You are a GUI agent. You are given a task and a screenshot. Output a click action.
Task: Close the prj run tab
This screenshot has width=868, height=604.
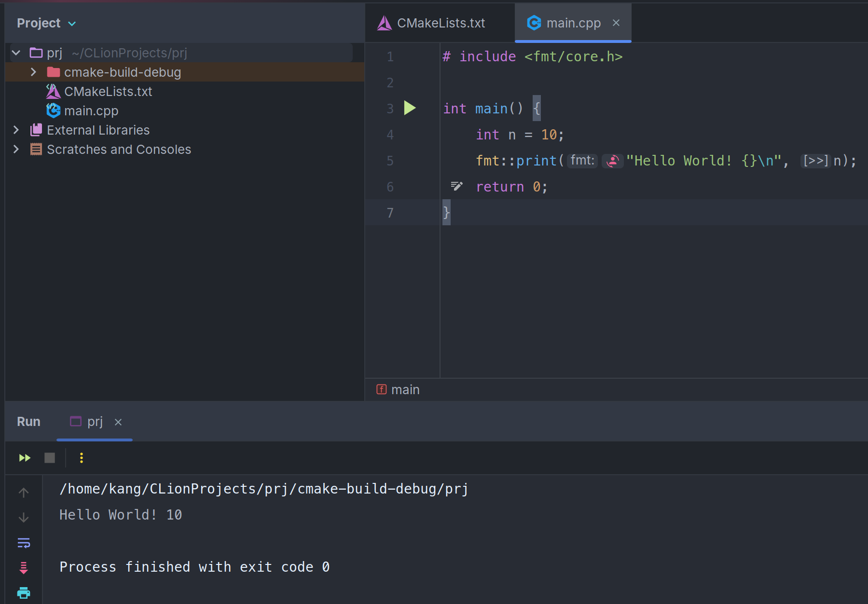pyautogui.click(x=118, y=422)
